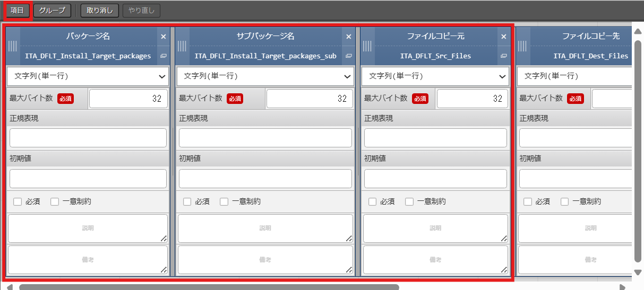
Task: Click 説明 textarea in サブパッケージ名 column
Action: tap(265, 228)
